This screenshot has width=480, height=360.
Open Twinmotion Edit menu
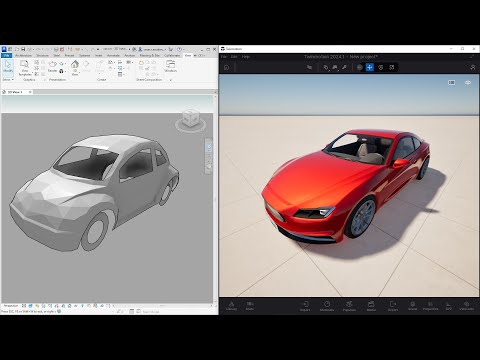coord(234,57)
